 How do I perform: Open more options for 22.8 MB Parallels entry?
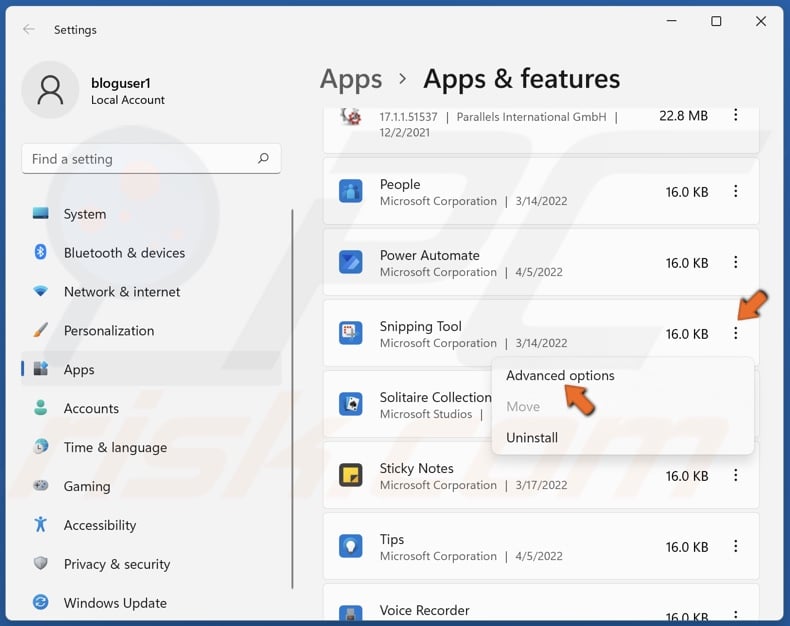point(736,115)
